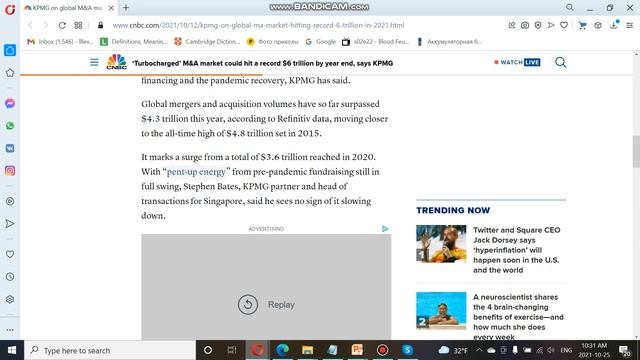Open the Settings gear in the sidebar
Image resolution: width=640 pixels, height=360 pixels.
(x=10, y=299)
